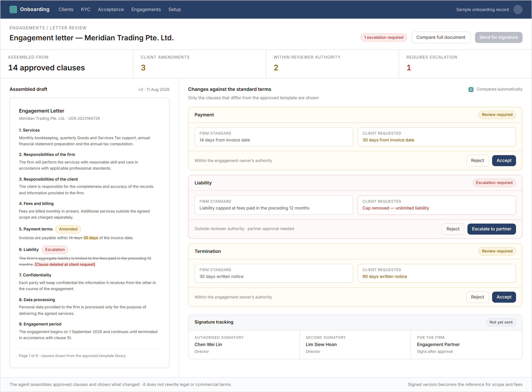This screenshot has width=532, height=392.
Task: Click the Amended tag on Payment terms
Action: 68,229
